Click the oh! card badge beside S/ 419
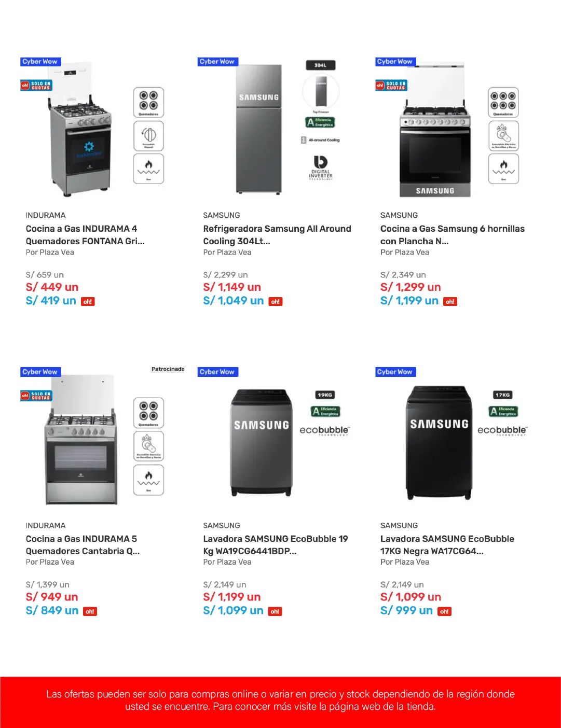Image resolution: width=561 pixels, height=728 pixels. [88, 301]
